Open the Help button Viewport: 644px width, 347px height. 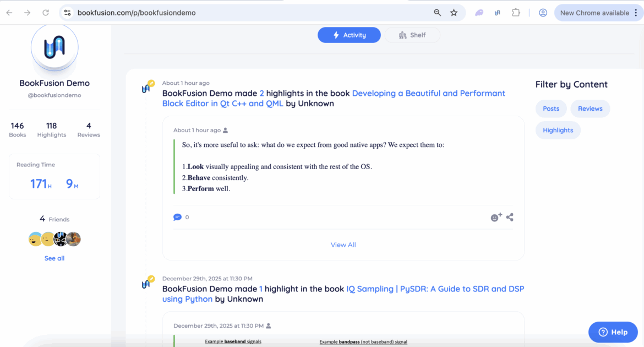pyautogui.click(x=613, y=332)
